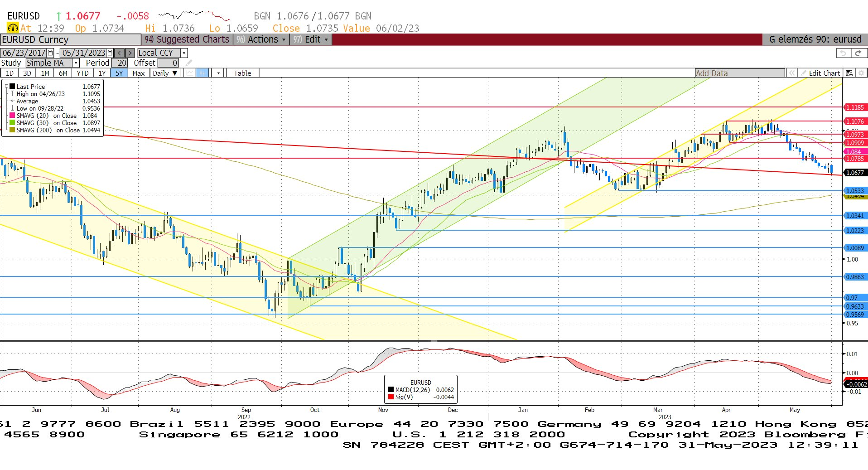Select the 6M range tab
Screen dimensions: 868x470
click(x=63, y=73)
